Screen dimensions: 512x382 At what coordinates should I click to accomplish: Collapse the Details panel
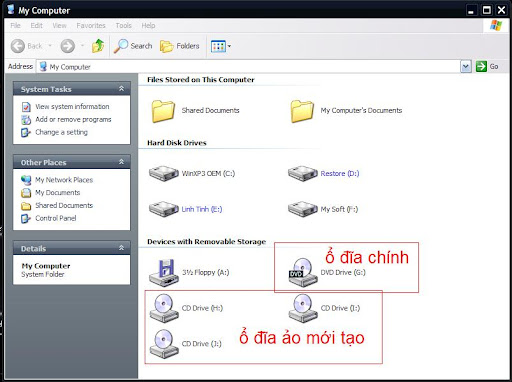tap(121, 248)
